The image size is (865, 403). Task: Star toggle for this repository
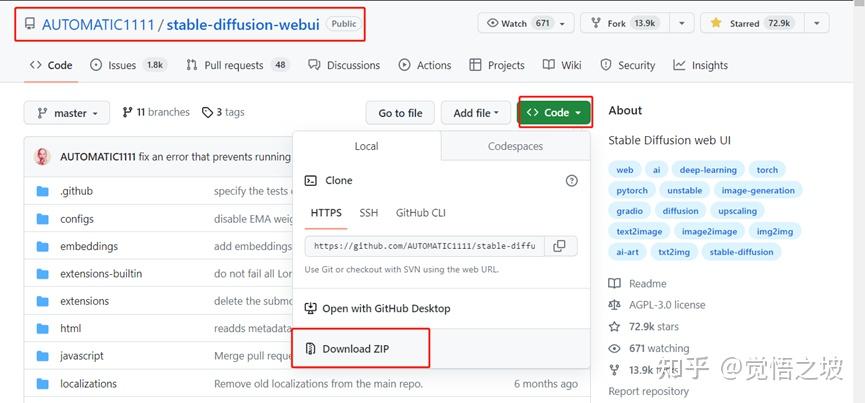click(753, 23)
